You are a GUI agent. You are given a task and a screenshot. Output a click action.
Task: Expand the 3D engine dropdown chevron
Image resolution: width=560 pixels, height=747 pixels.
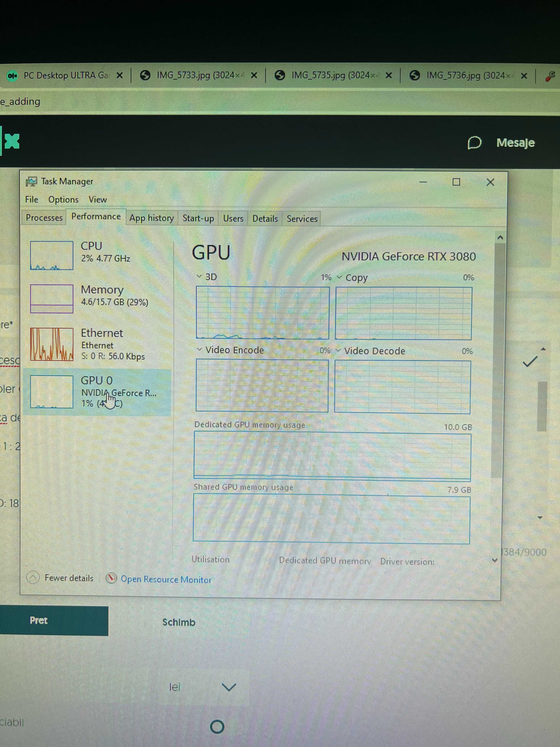[x=199, y=277]
